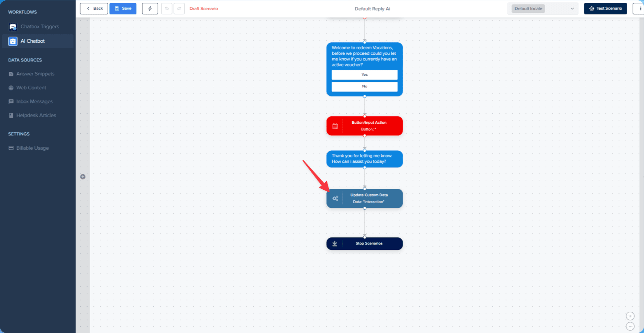
Task: Go to Web Content section
Action: [31, 88]
